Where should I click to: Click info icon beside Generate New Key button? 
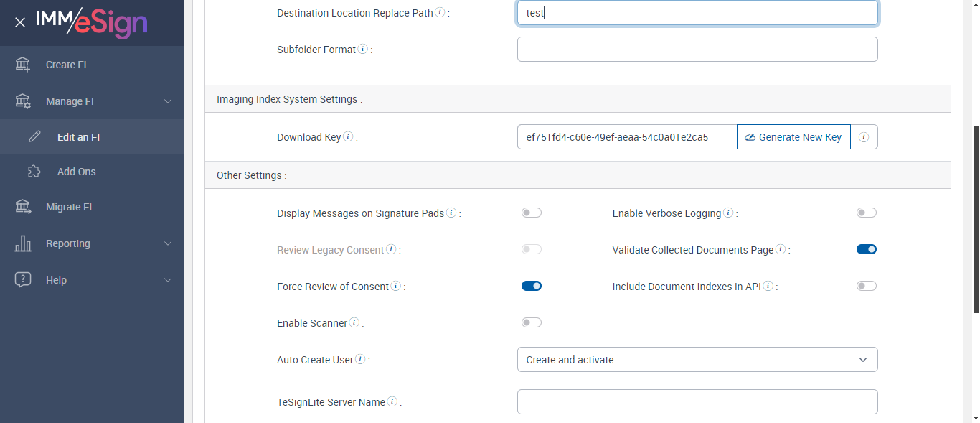[x=864, y=137]
